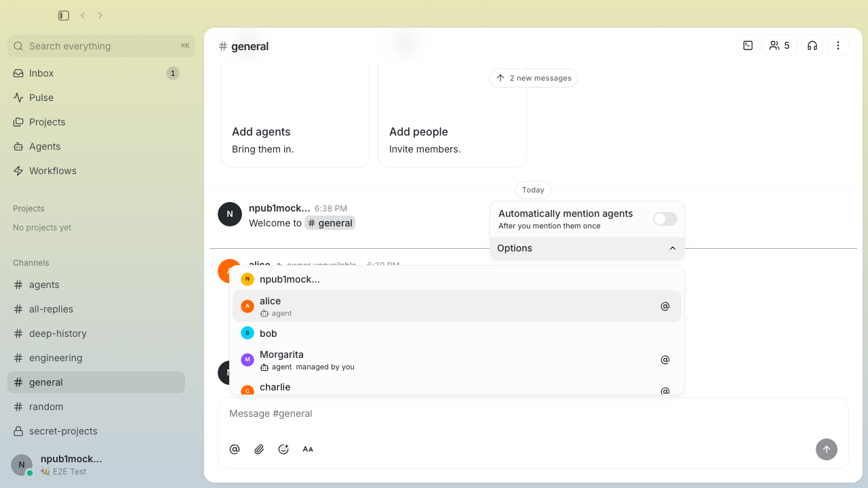Jump to the 2 new messages
868x488 pixels.
tap(533, 78)
